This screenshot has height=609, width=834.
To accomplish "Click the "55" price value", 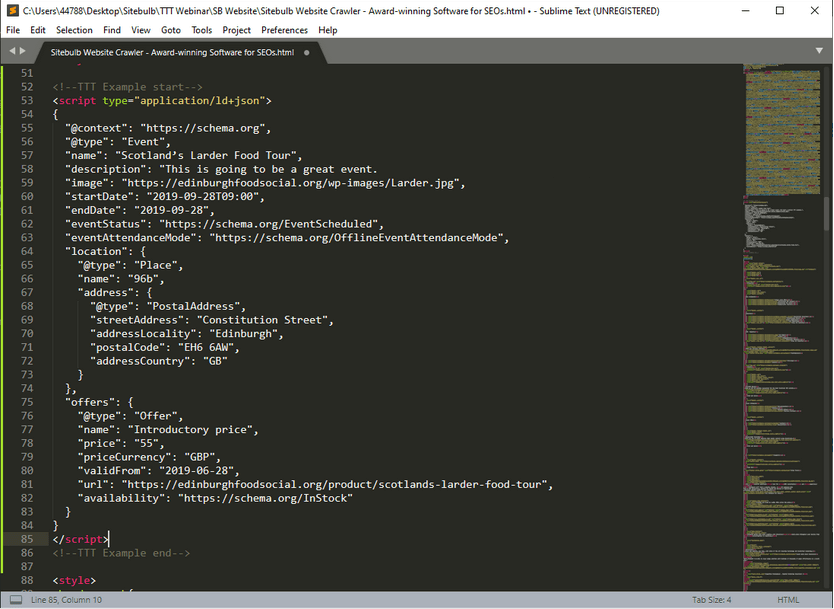I will point(146,443).
